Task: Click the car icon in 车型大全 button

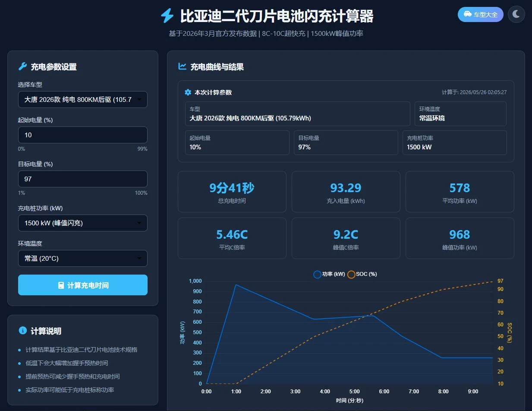Action: point(468,14)
